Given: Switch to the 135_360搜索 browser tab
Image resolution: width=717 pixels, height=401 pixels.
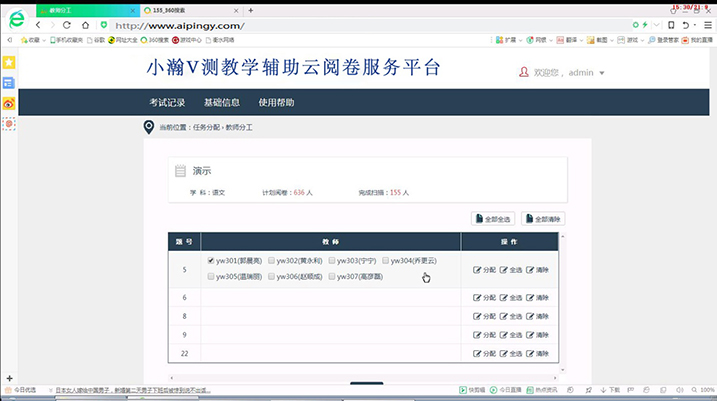Looking at the screenshot, I should 188,9.
